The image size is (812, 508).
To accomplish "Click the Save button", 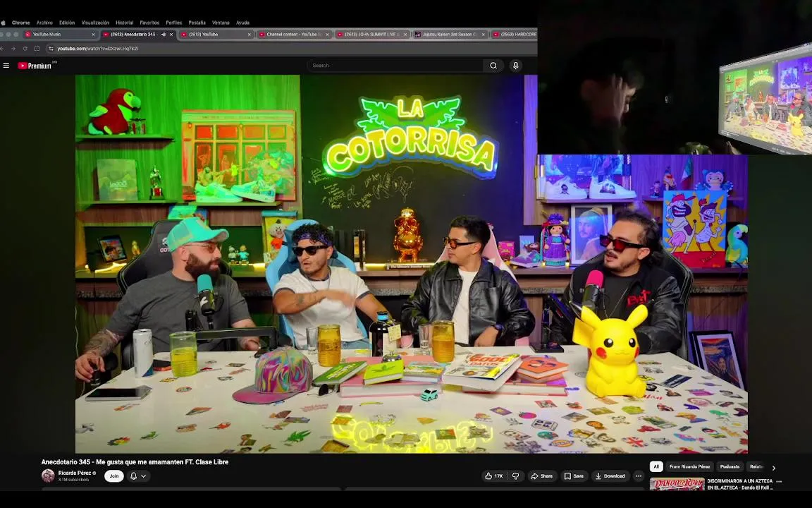I will tap(574, 476).
